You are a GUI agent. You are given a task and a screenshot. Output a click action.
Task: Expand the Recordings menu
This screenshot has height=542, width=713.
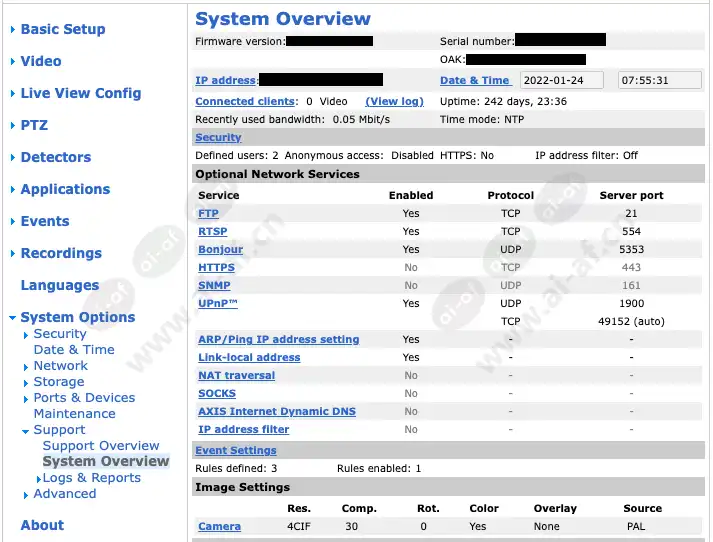[61, 253]
